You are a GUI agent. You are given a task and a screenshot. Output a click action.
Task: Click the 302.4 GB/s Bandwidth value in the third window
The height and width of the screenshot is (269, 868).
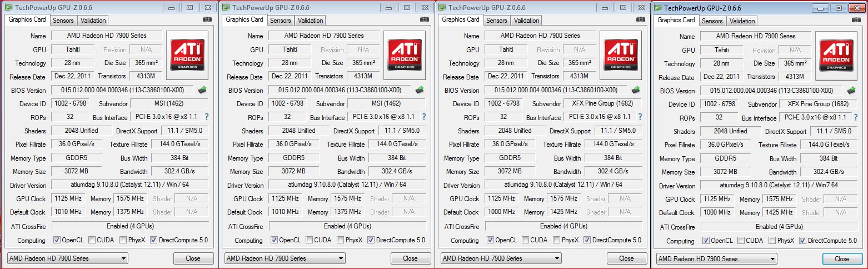(613, 171)
